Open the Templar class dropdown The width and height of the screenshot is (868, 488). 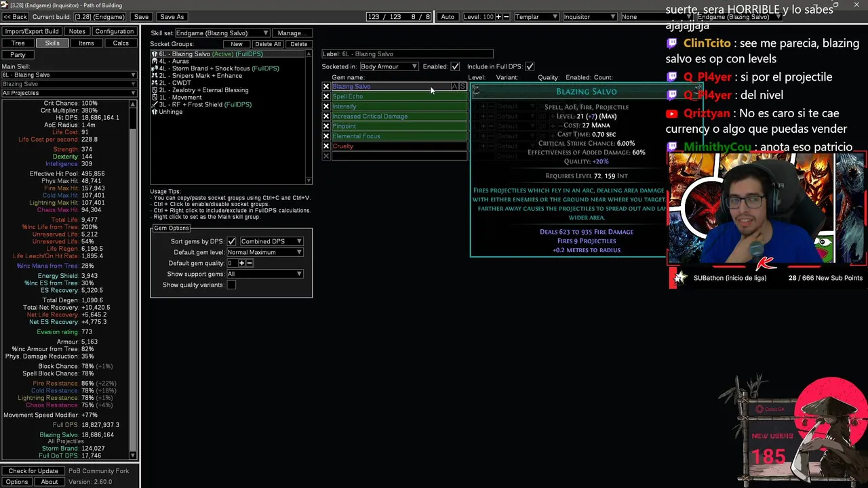[536, 17]
